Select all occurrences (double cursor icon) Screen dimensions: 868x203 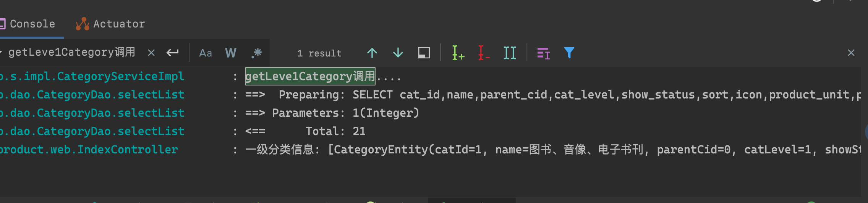click(510, 53)
